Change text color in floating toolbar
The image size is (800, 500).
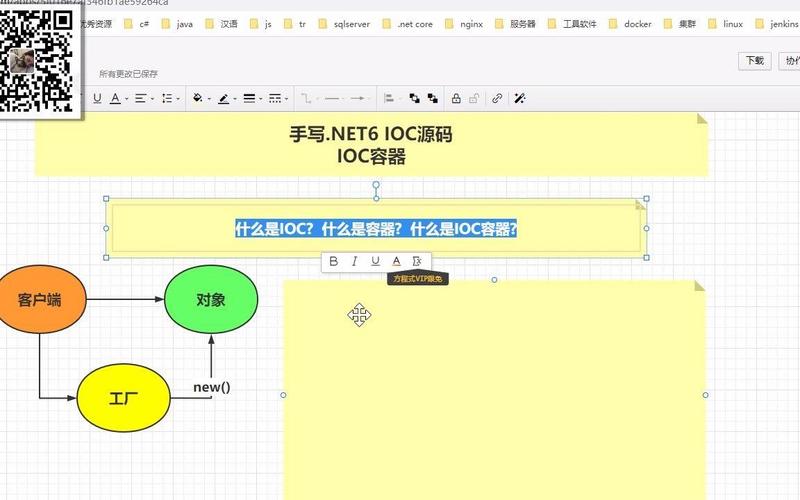[x=396, y=261]
